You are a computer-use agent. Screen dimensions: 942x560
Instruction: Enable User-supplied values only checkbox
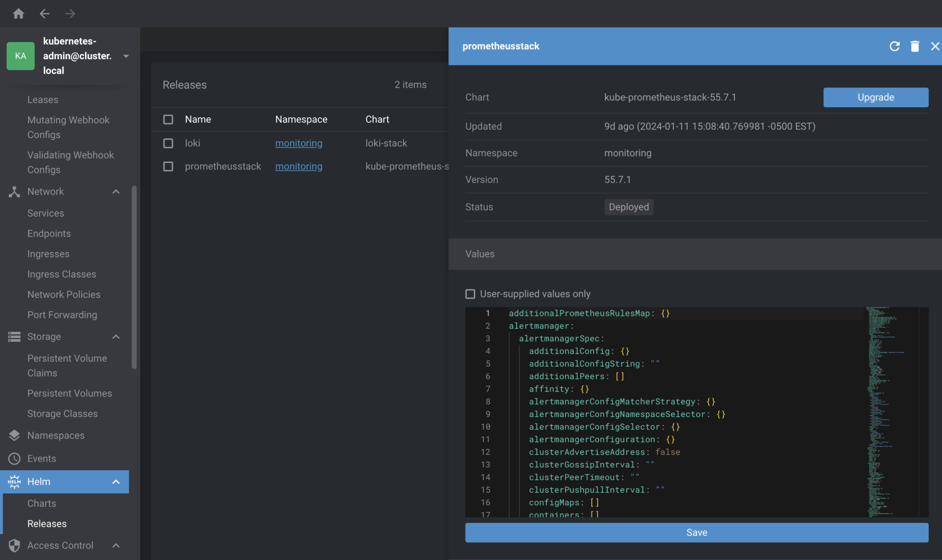470,294
